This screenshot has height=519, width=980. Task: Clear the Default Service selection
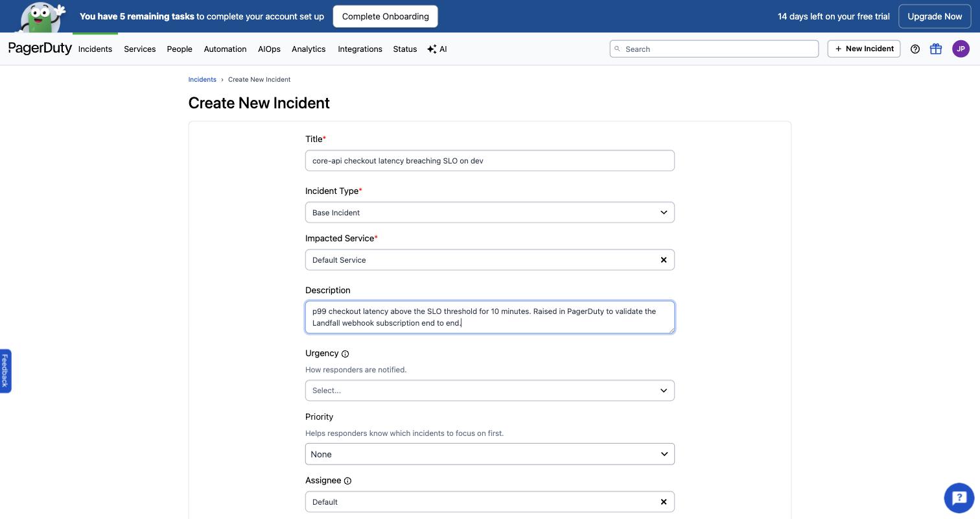pos(664,259)
